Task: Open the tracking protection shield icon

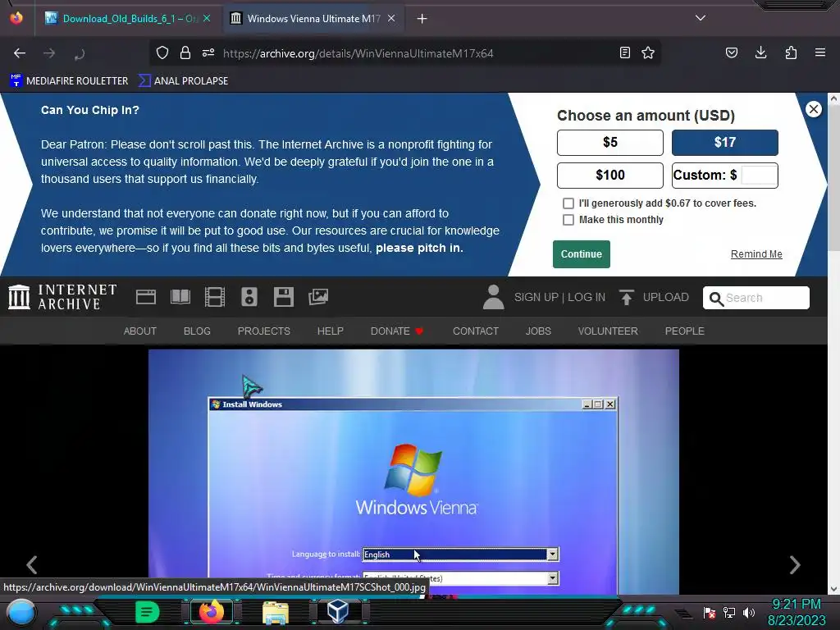Action: (x=162, y=52)
